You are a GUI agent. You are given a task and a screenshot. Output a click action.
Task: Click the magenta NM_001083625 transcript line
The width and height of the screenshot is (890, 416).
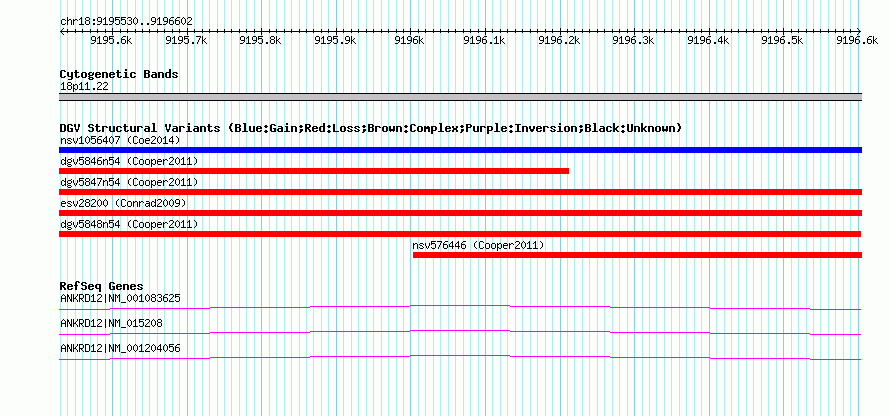(460, 307)
